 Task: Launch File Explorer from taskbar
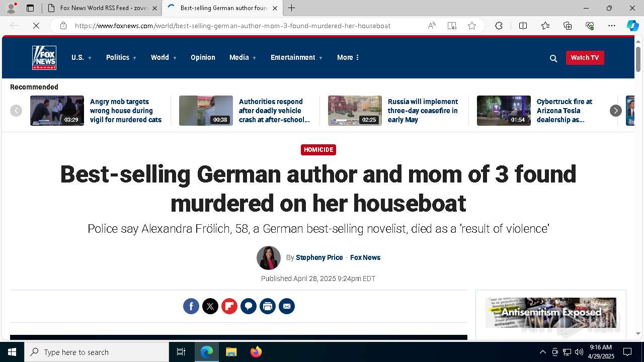tap(231, 352)
